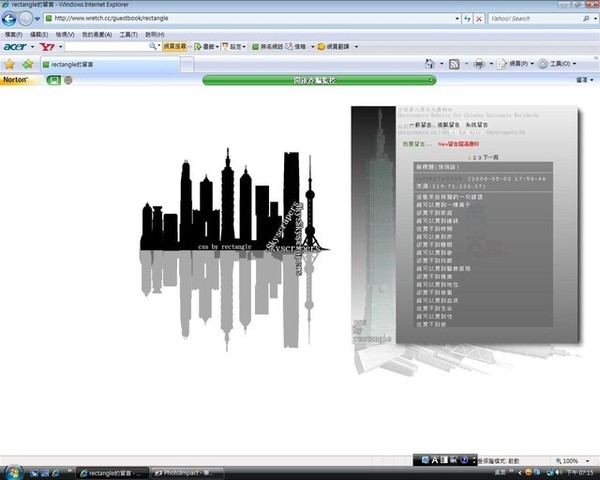This screenshot has height=480, width=600.
Task: Expand the zoom level dropdown arrow
Action: point(587,461)
